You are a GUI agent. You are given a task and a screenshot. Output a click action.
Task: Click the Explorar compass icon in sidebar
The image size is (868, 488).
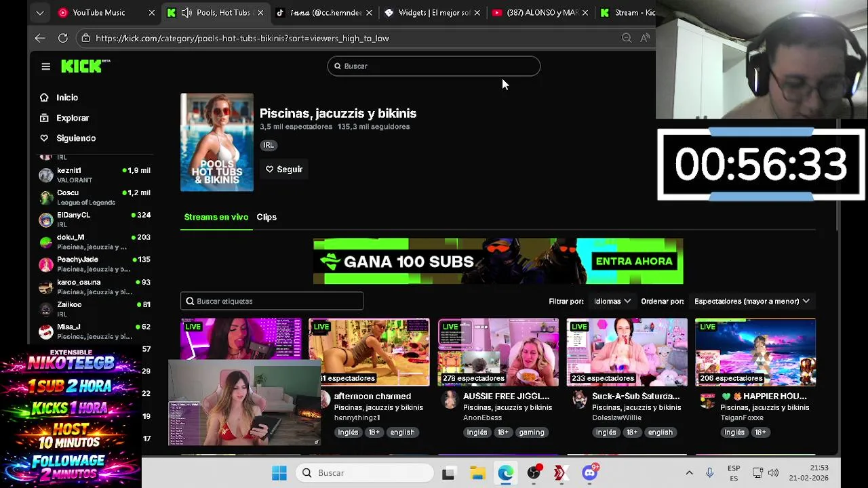tap(44, 118)
